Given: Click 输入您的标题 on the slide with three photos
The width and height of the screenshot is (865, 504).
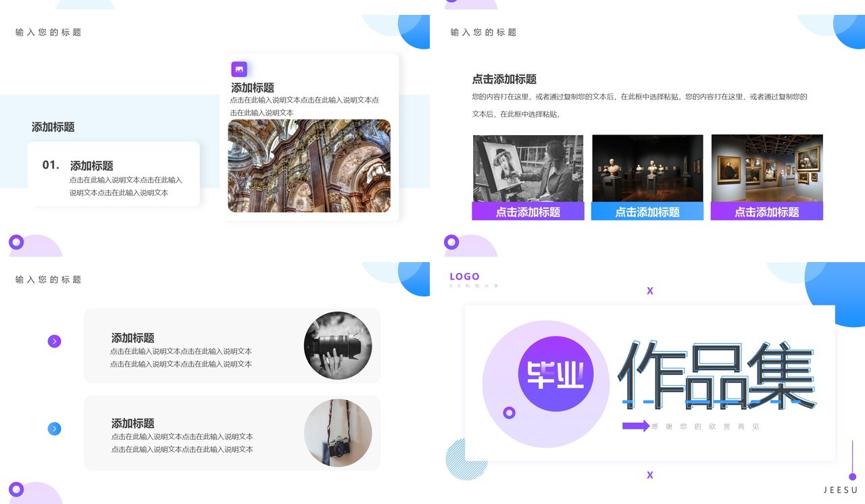Looking at the screenshot, I should 484,32.
